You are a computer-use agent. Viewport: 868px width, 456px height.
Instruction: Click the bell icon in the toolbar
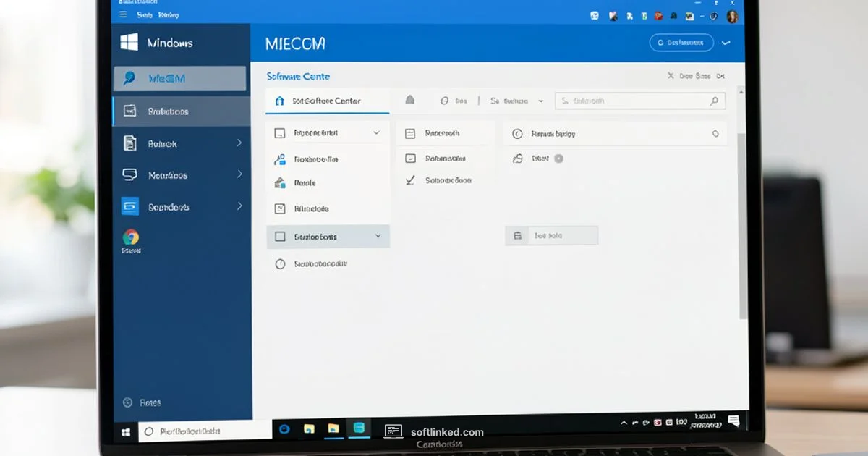click(410, 101)
